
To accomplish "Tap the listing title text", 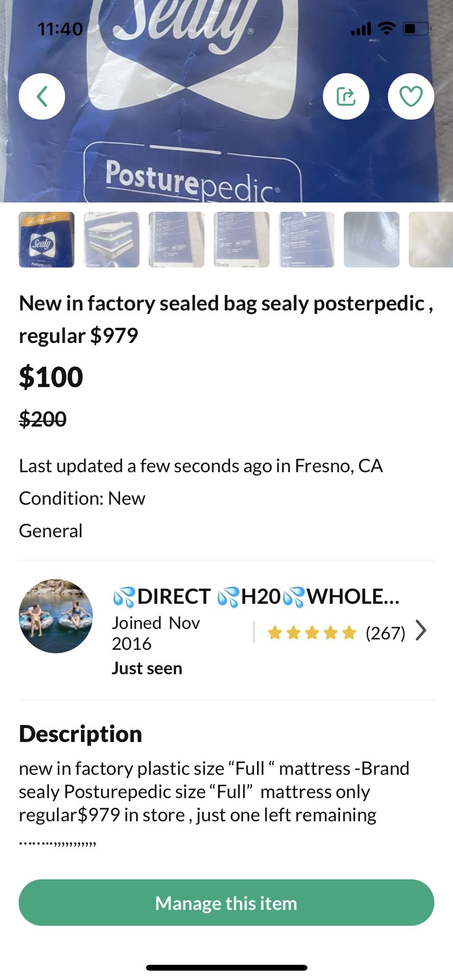I will pyautogui.click(x=226, y=319).
